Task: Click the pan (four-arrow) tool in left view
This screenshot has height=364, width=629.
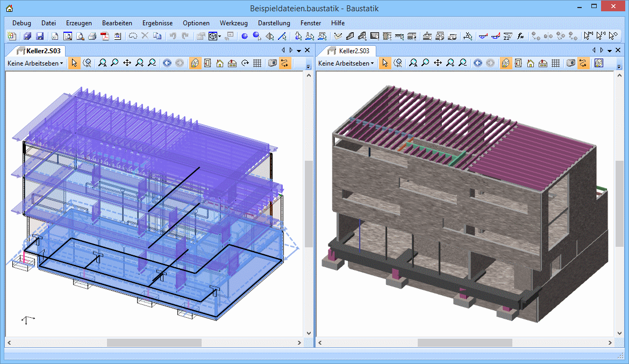Action: point(127,63)
